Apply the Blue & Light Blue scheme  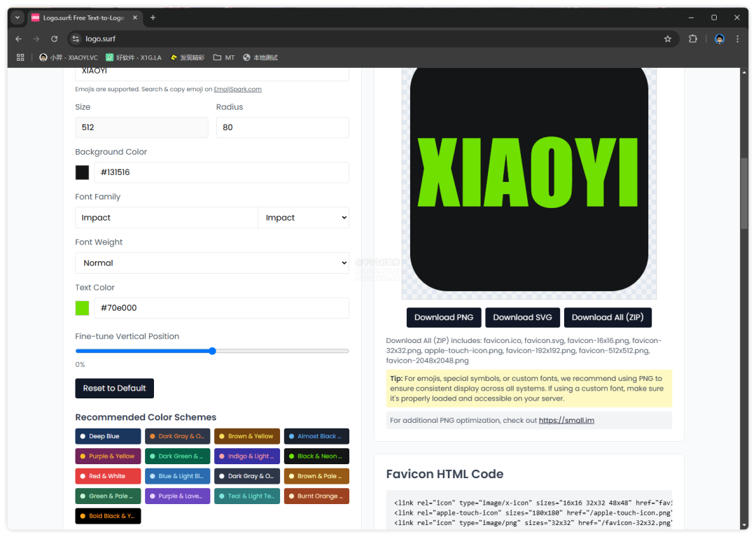tap(177, 476)
